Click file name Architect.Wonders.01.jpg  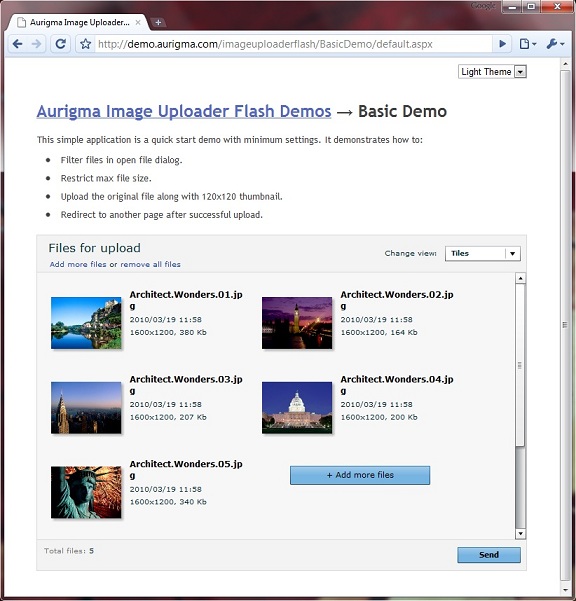coord(186,300)
